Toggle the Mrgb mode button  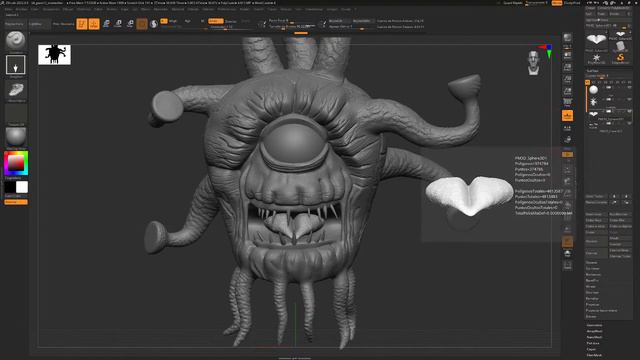coord(173,21)
